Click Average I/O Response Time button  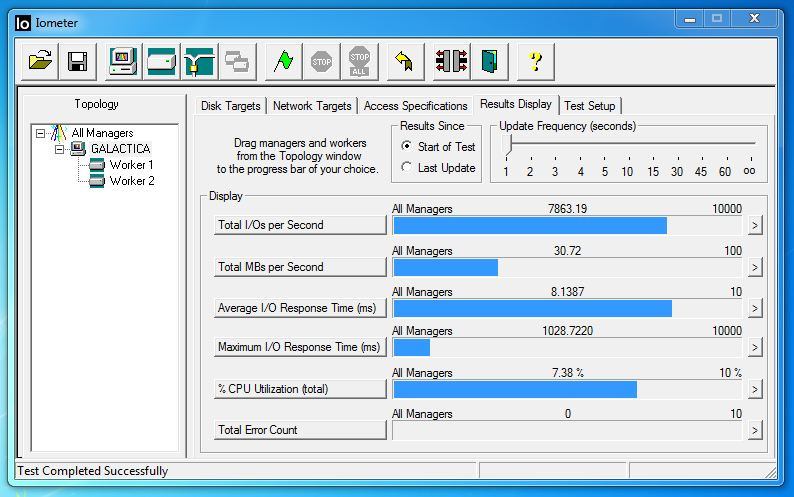(x=300, y=308)
